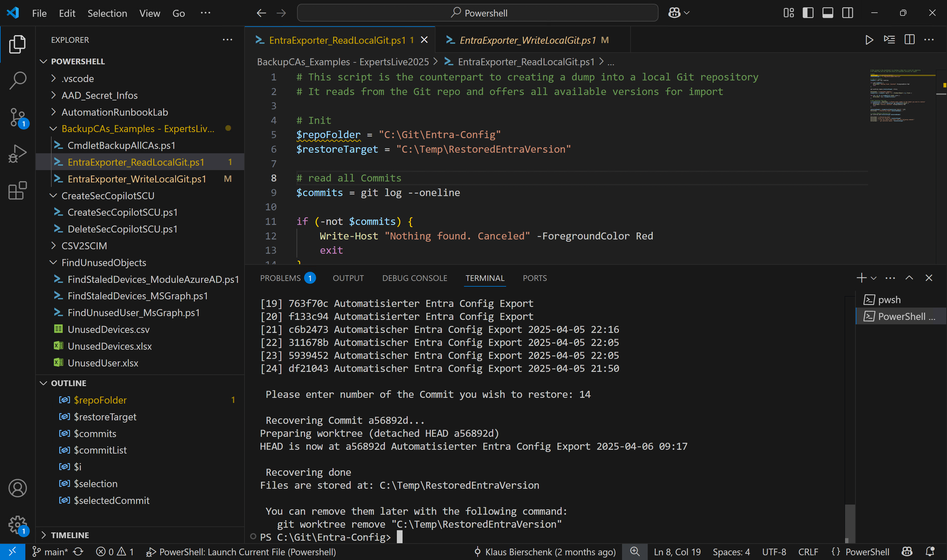This screenshot has height=560, width=947.
Task: Switch to the OUTPUT panel tab
Action: 348,278
